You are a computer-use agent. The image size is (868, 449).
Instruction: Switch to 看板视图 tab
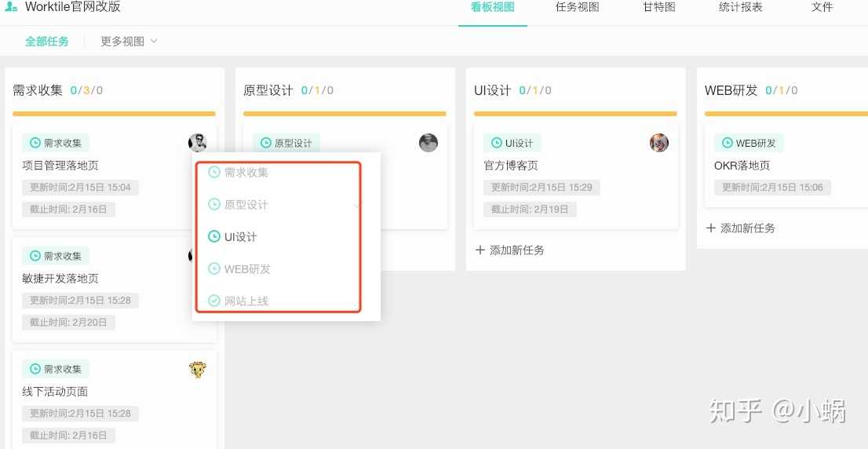click(493, 7)
